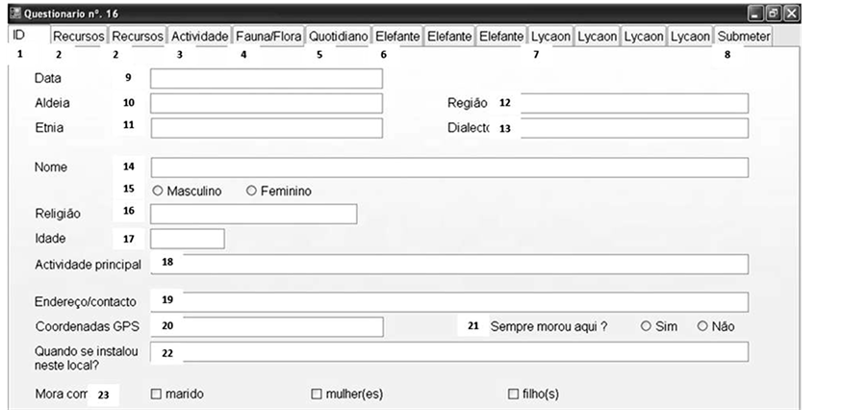Click the Data input field
This screenshot has height=410, width=868.
pyautogui.click(x=266, y=78)
